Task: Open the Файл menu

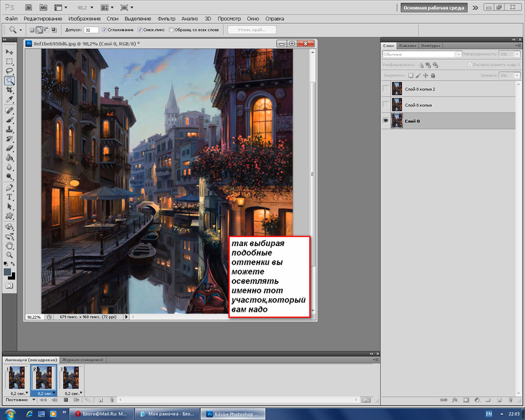Action: click(11, 19)
